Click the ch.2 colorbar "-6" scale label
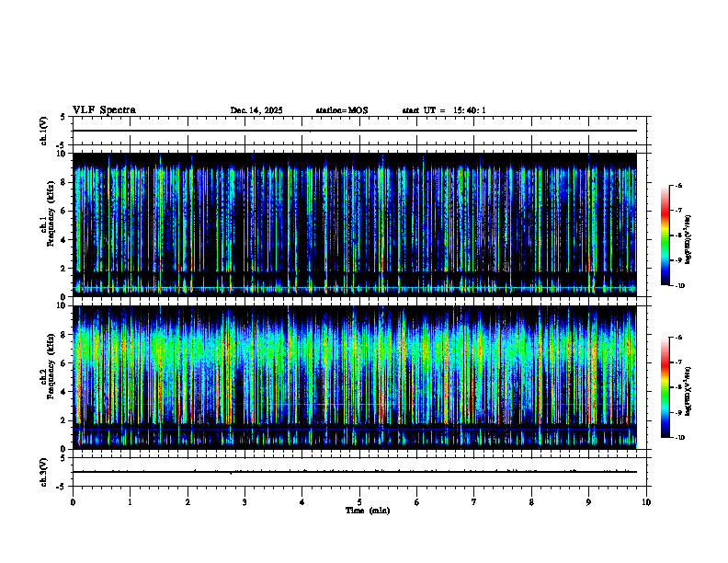The height and width of the screenshot is (563, 728). coord(678,338)
